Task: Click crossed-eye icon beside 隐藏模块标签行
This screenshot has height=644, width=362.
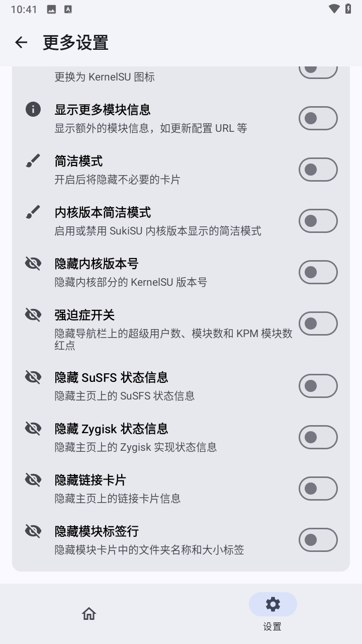Action: 33,531
